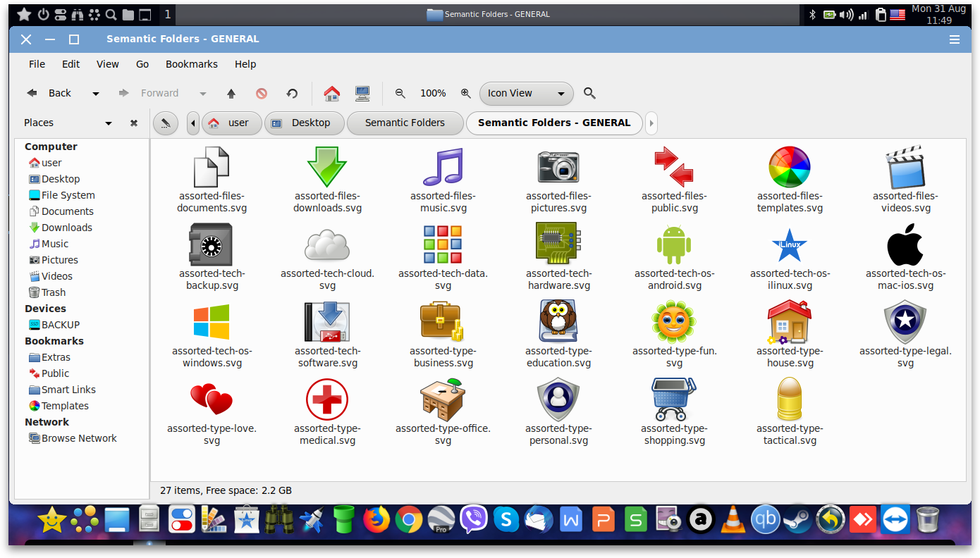This screenshot has width=980, height=558.
Task: Open the Computer location icon
Action: (x=362, y=93)
